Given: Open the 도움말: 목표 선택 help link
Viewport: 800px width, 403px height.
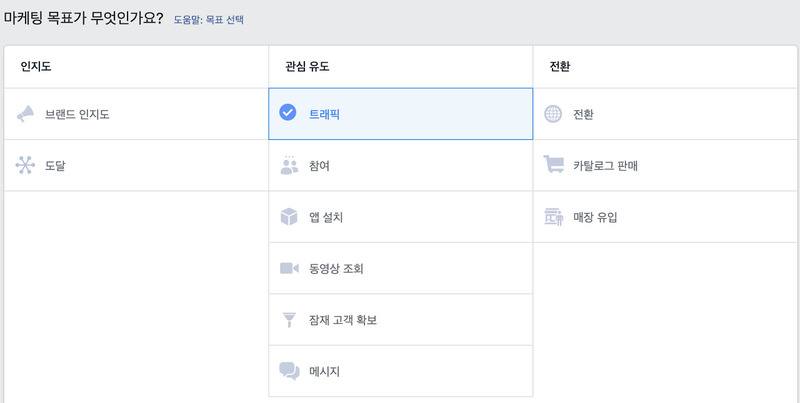Looking at the screenshot, I should point(209,20).
